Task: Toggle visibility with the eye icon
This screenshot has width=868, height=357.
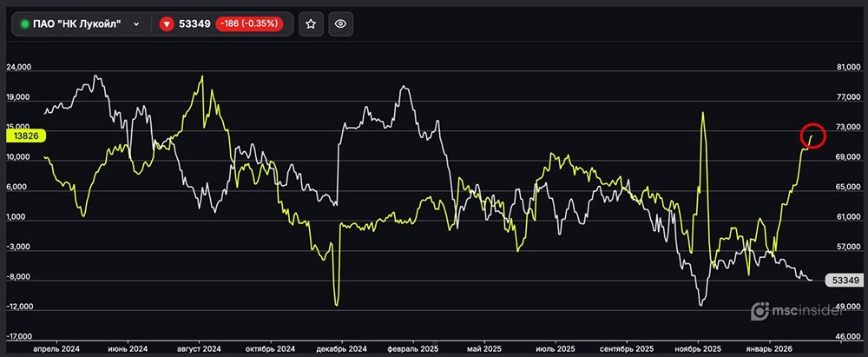Action: [341, 23]
